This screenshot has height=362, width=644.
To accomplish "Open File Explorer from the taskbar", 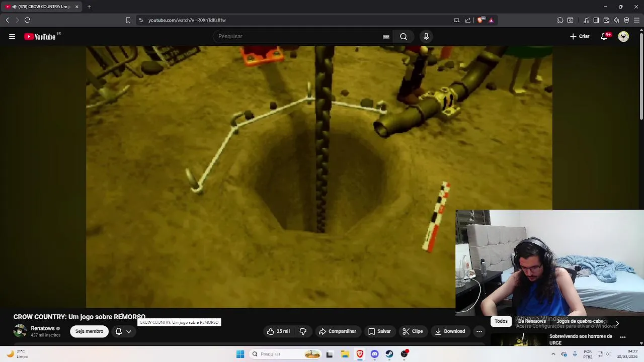I will coord(345,354).
